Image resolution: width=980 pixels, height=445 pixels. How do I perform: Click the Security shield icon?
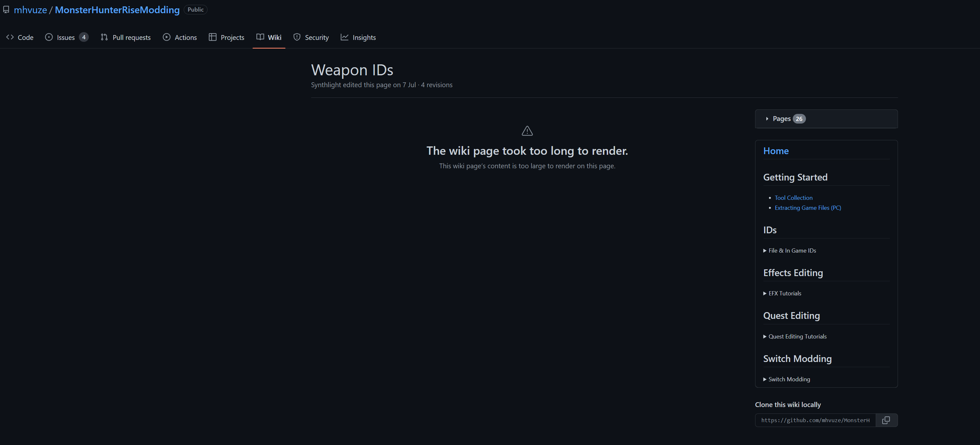tap(297, 37)
